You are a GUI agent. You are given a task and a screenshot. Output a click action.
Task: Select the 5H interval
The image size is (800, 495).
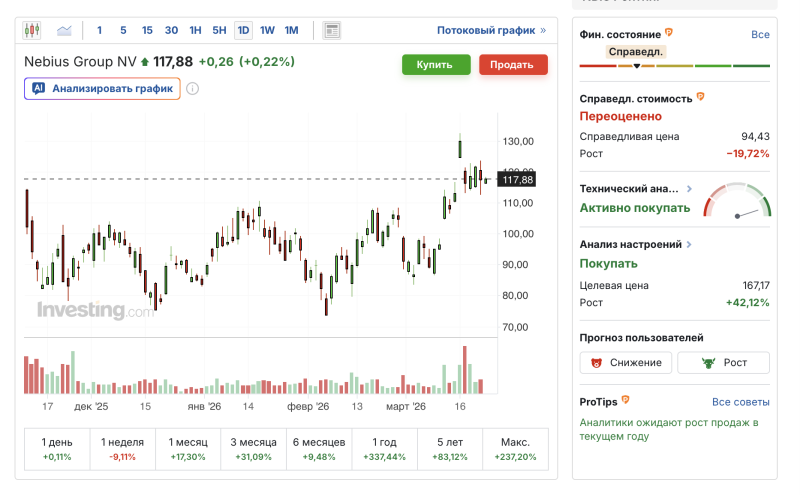point(219,31)
